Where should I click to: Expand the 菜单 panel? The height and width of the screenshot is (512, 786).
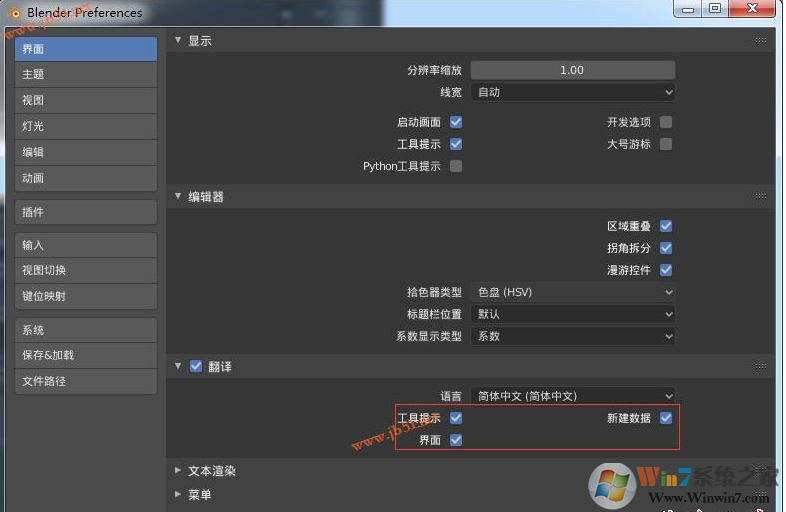(178, 494)
